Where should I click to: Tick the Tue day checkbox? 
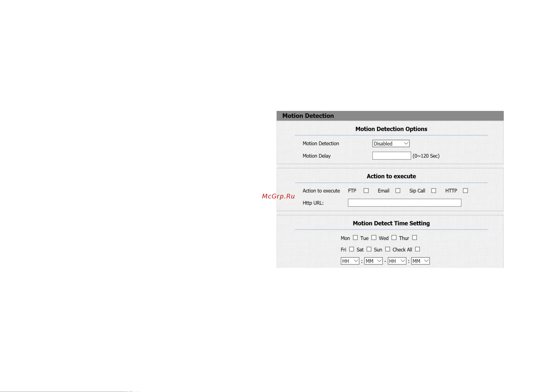[374, 238]
